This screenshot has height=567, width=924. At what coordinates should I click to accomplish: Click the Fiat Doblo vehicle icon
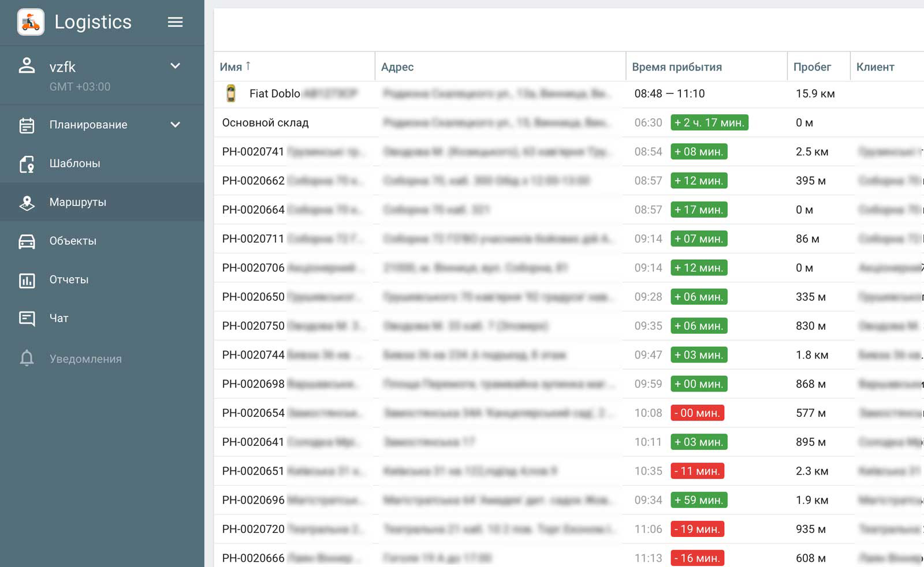[231, 94]
